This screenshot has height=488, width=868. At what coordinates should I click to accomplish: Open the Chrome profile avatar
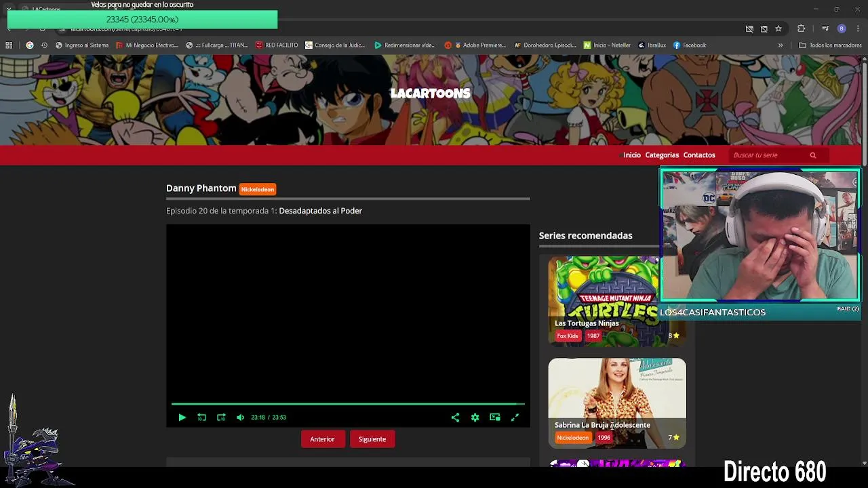(842, 28)
